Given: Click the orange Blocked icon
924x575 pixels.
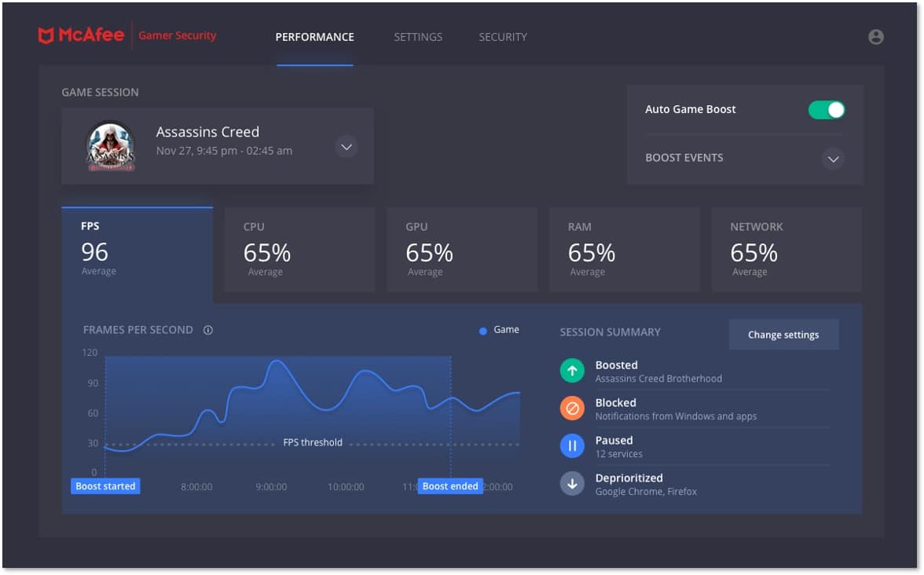Looking at the screenshot, I should pos(572,408).
